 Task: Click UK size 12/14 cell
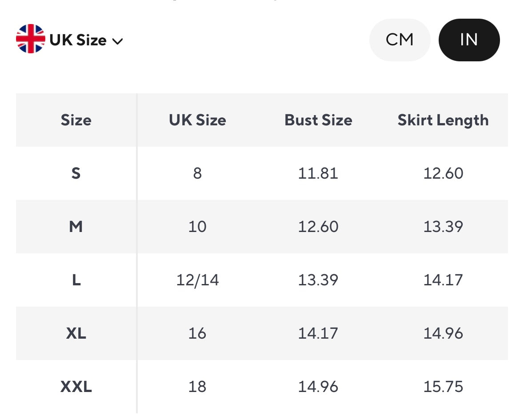197,280
